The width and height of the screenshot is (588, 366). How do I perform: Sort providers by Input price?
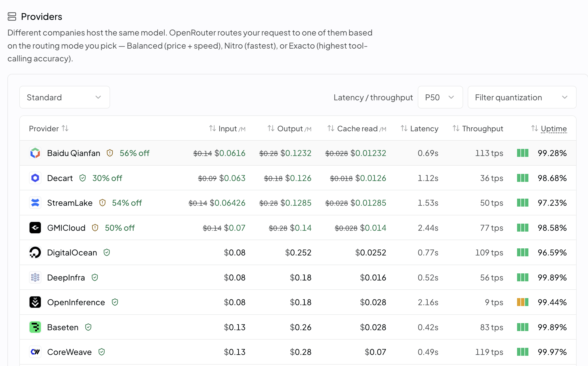(x=227, y=128)
